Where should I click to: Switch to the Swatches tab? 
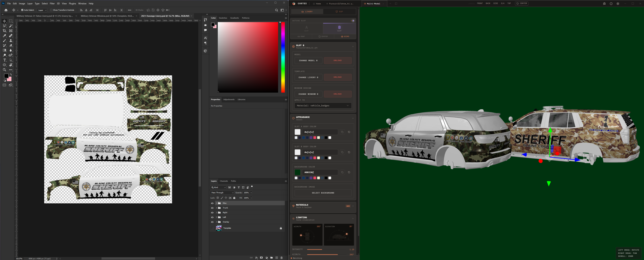click(x=223, y=18)
